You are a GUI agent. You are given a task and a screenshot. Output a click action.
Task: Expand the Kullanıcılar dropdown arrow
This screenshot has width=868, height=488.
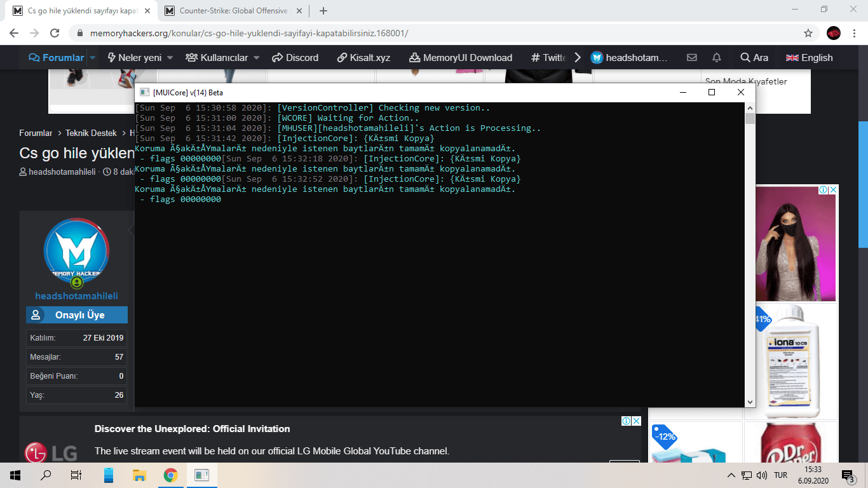pos(257,58)
